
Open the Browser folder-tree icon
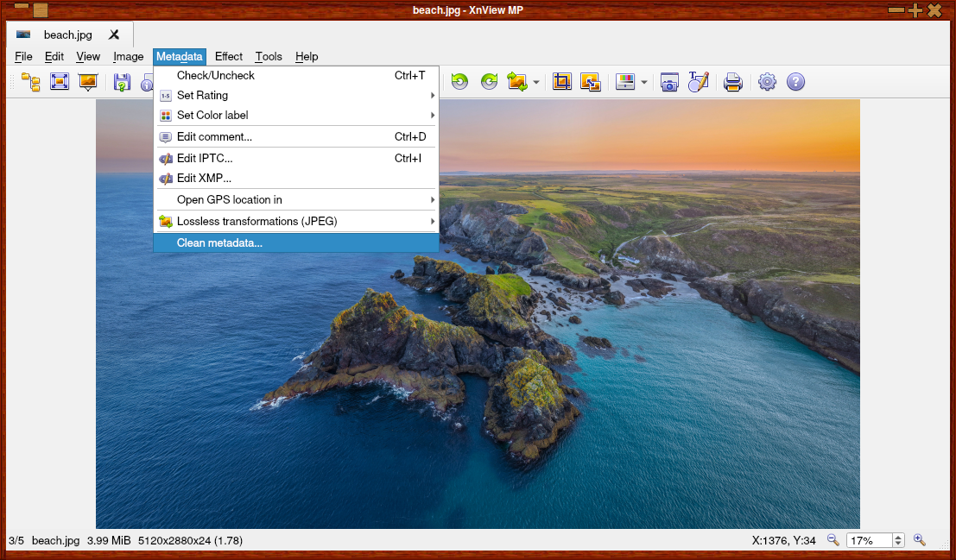click(x=31, y=82)
